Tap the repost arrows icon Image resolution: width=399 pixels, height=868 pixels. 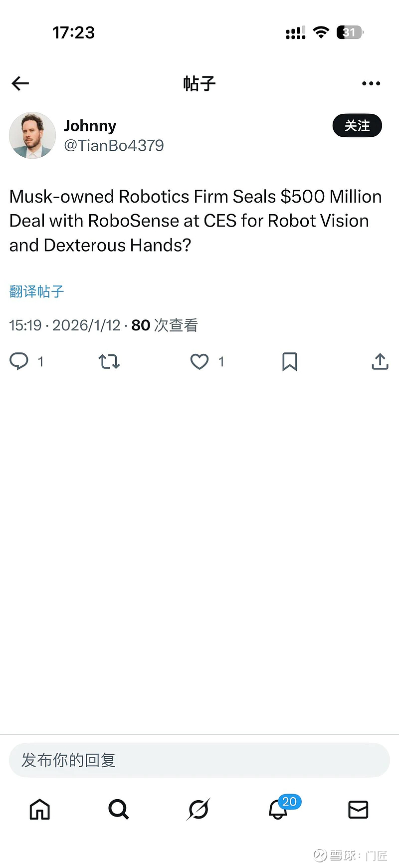click(x=109, y=361)
